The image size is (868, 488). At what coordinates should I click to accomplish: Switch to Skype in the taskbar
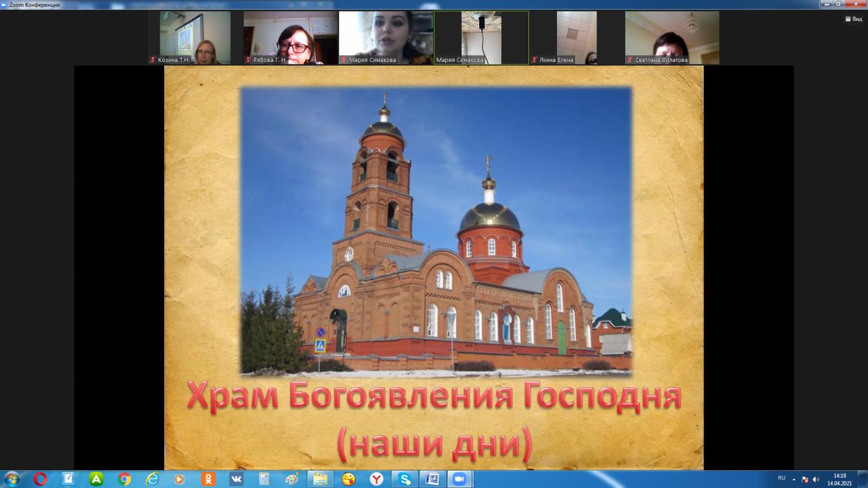405,479
